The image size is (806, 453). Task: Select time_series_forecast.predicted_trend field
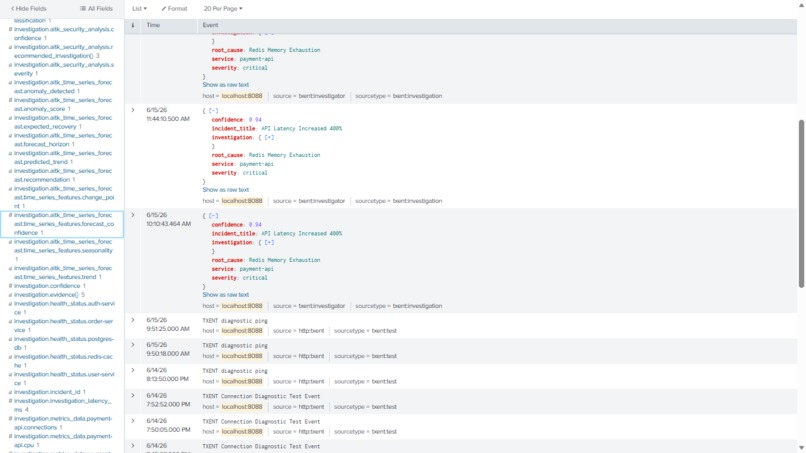pos(62,157)
